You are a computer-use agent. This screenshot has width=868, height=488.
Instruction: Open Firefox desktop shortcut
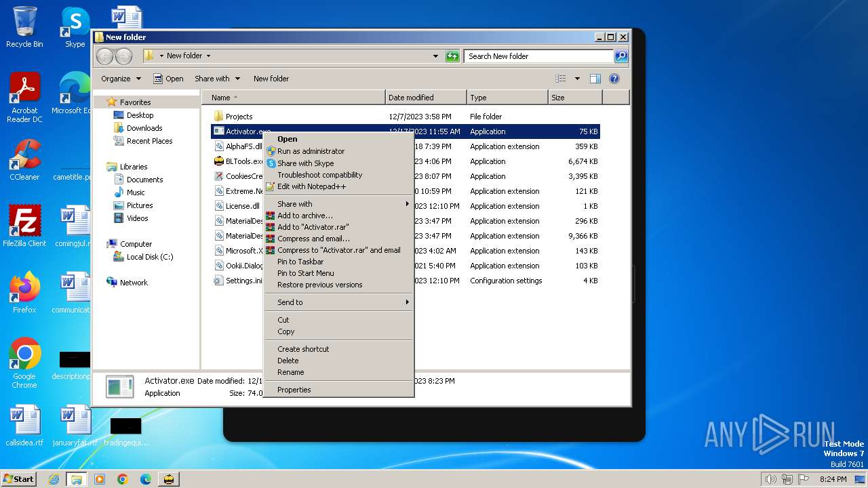24,293
